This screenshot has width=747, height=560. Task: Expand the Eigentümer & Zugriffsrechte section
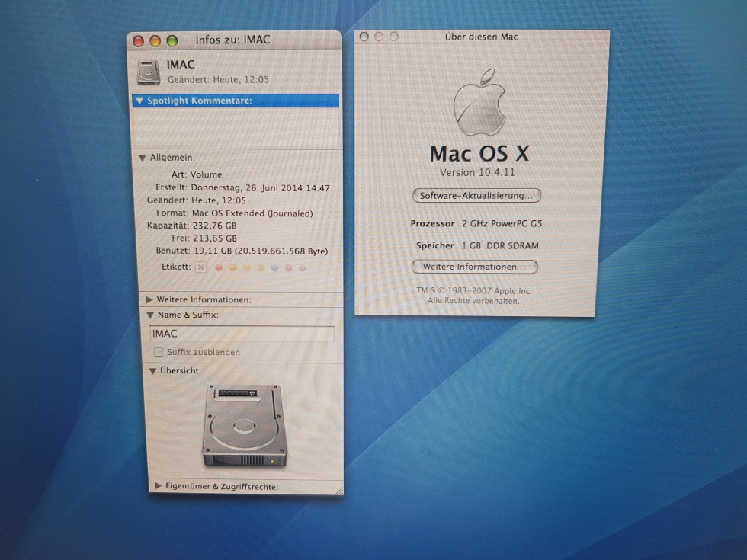(159, 486)
